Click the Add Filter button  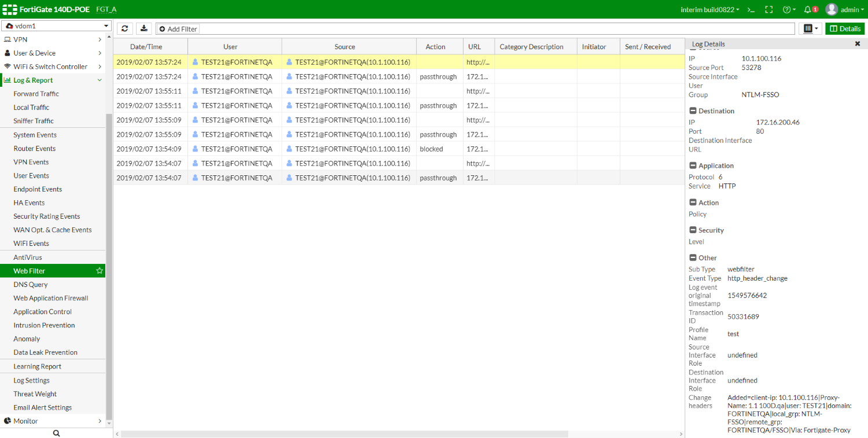[178, 29]
